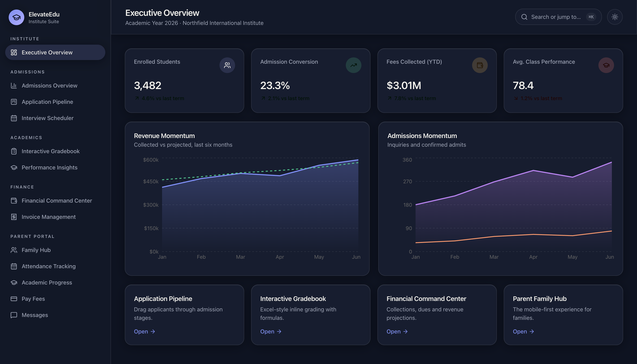This screenshot has width=637, height=364.
Task: Click the Academic Progress cap icon
Action: click(x=14, y=283)
